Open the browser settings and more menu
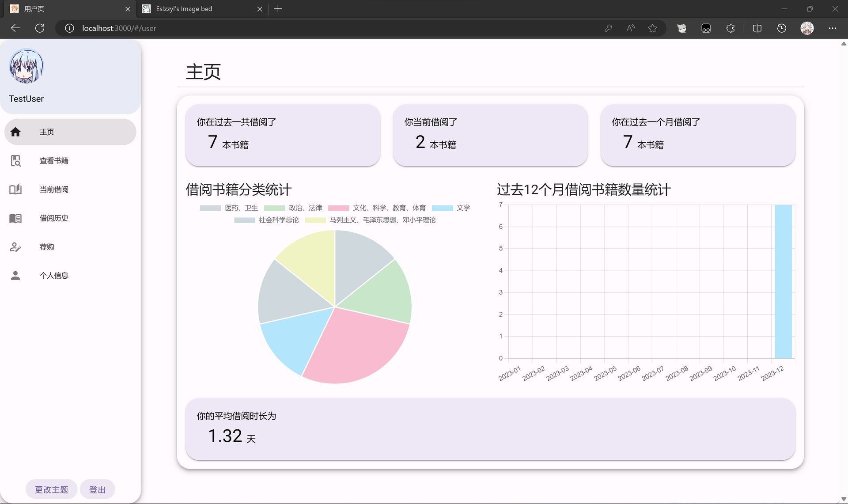848x504 pixels. [833, 28]
